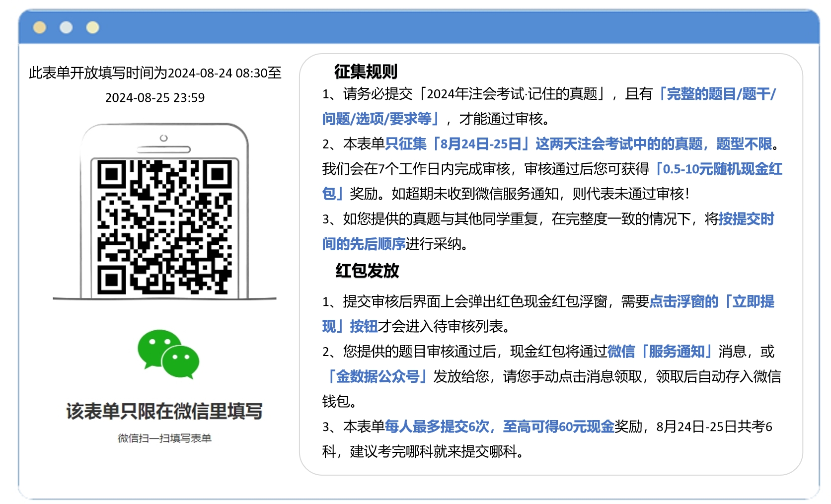Viewport: 831px width, 504px height.
Task: Select the 征集规则 heading
Action: pos(366,72)
